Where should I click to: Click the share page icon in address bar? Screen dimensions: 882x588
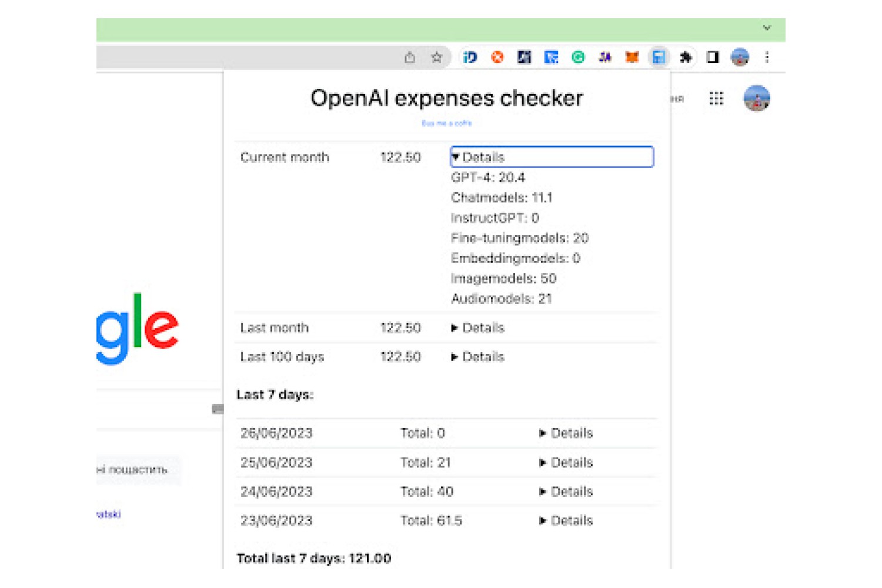(x=410, y=57)
